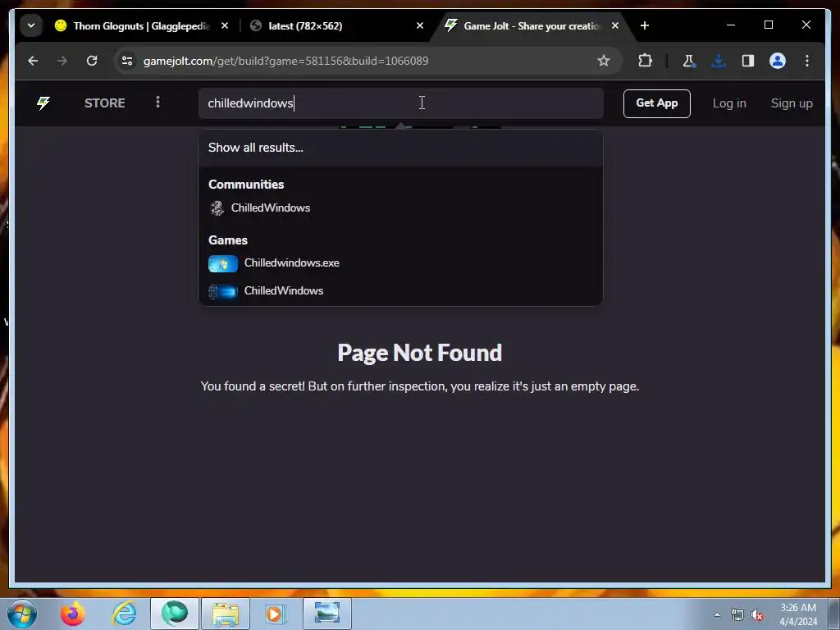Click the Game Jolt lightning logo
The width and height of the screenshot is (840, 630).
coord(43,103)
